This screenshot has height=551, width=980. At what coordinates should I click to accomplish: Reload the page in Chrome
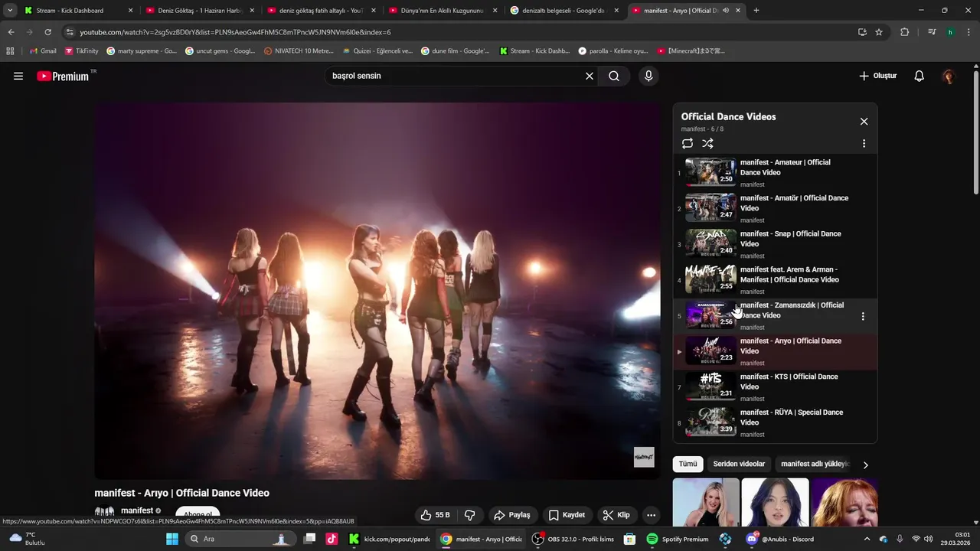click(47, 32)
